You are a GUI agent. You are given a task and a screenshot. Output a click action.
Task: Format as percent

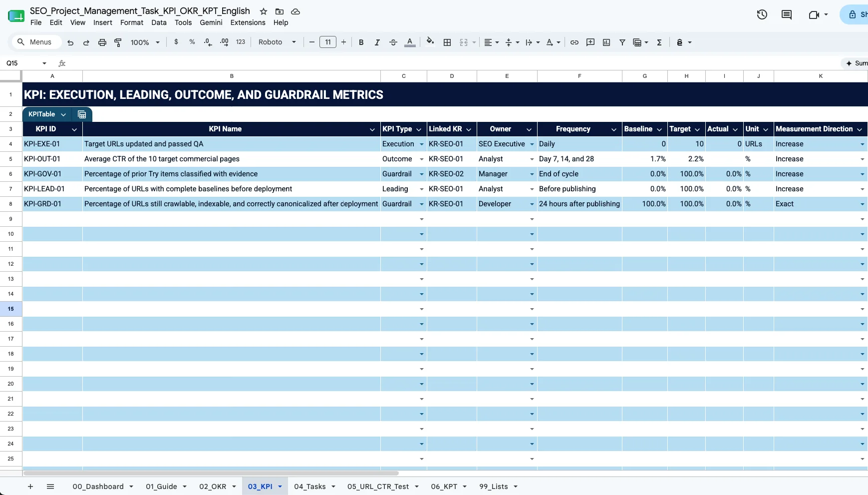click(x=192, y=42)
